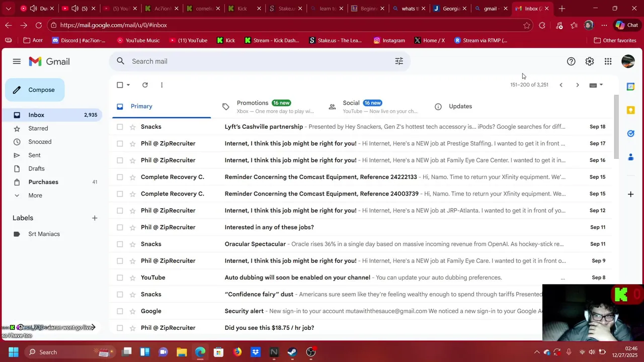The width and height of the screenshot is (644, 362).
Task: Open Google account profile picture
Action: pos(628,61)
